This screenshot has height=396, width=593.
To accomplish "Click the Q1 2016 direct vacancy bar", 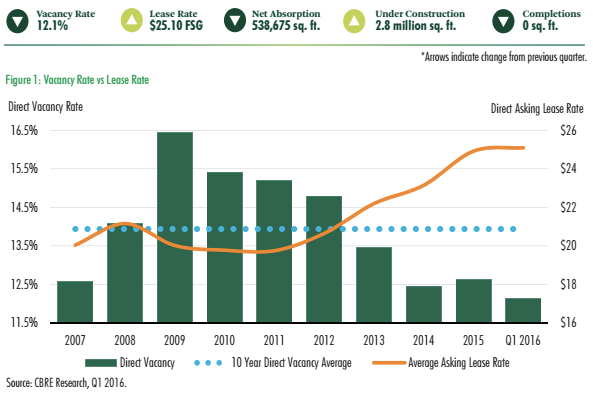I will 523,310.
